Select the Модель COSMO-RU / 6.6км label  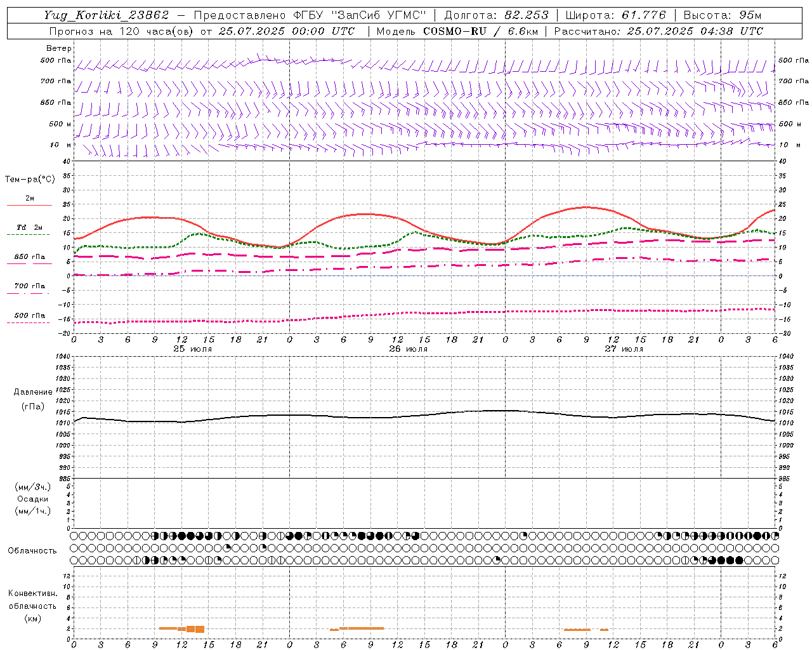tap(457, 31)
